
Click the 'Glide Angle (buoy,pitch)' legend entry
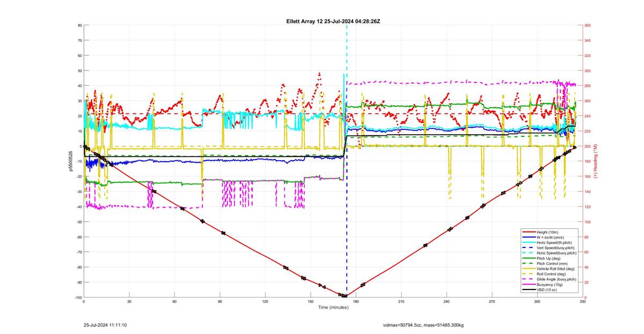pyautogui.click(x=557, y=280)
